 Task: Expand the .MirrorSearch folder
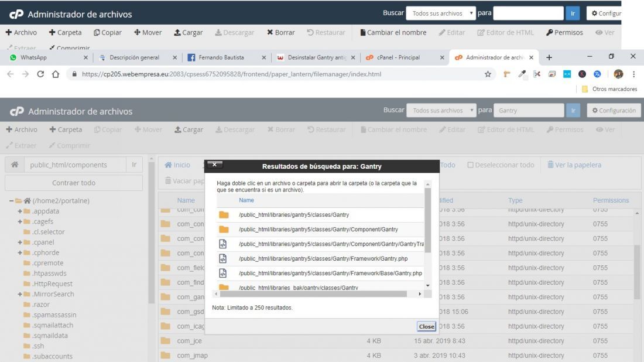point(20,294)
